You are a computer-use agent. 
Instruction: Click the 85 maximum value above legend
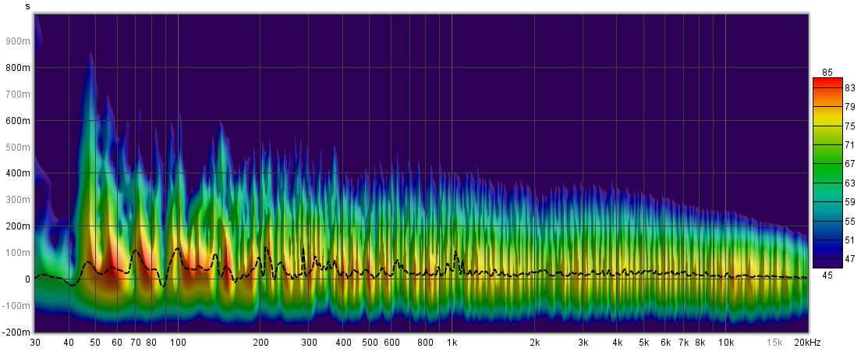[x=827, y=73]
